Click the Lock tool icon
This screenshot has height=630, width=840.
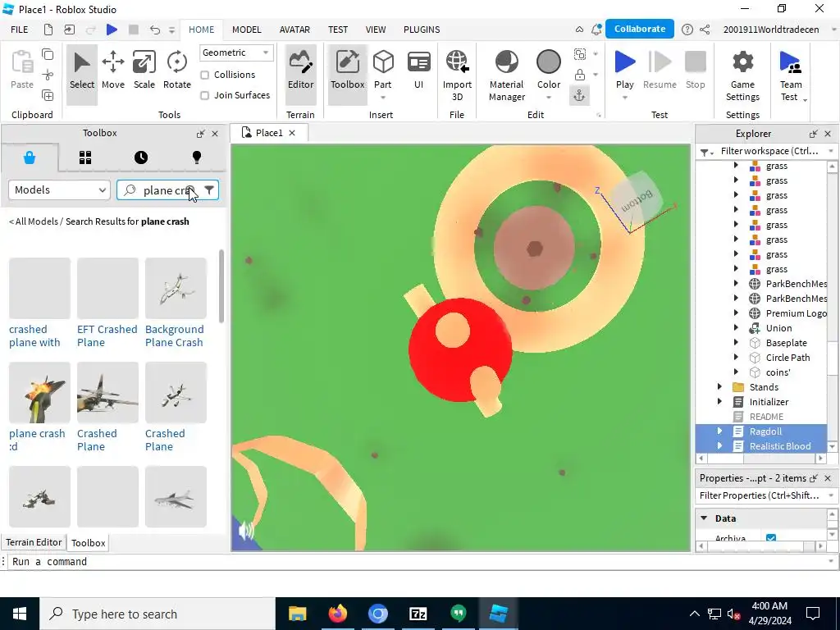tap(580, 75)
